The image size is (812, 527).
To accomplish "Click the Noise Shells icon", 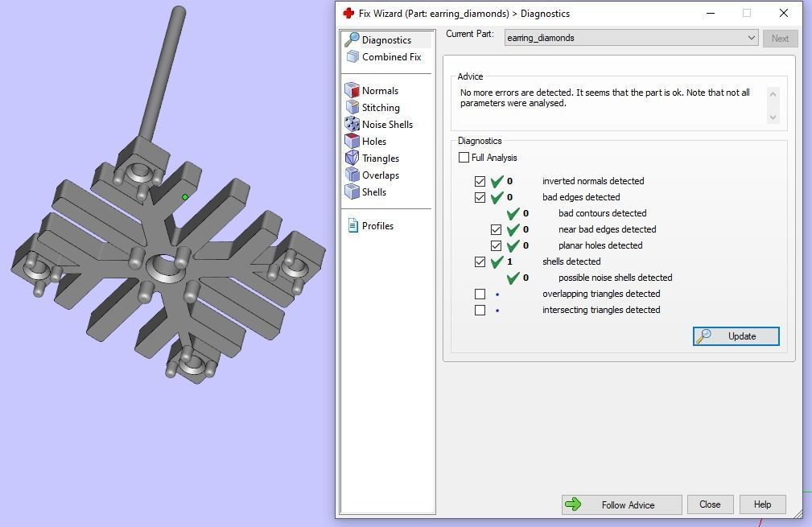I will [x=352, y=124].
